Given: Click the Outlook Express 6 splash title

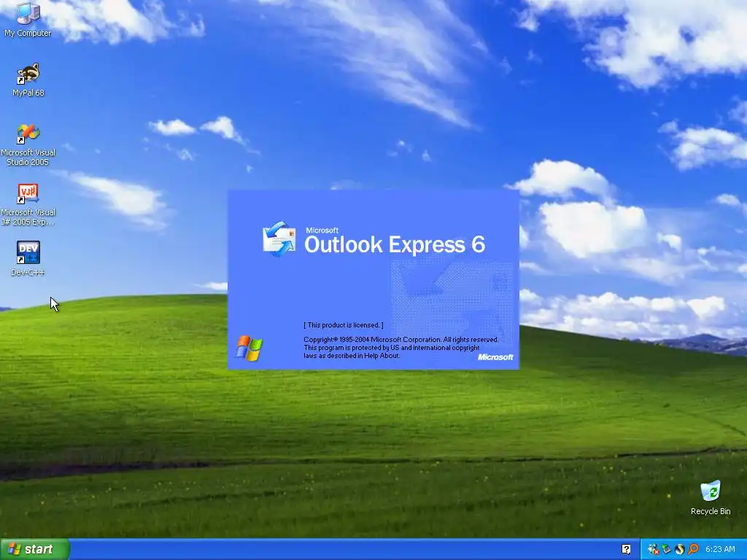Looking at the screenshot, I should [395, 244].
